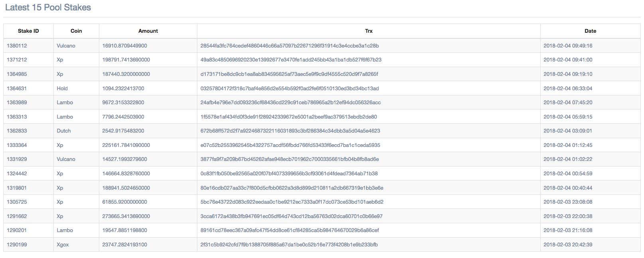Click date 2018-02-03 23:08:08
The height and width of the screenshot is (258, 644).
568,202
